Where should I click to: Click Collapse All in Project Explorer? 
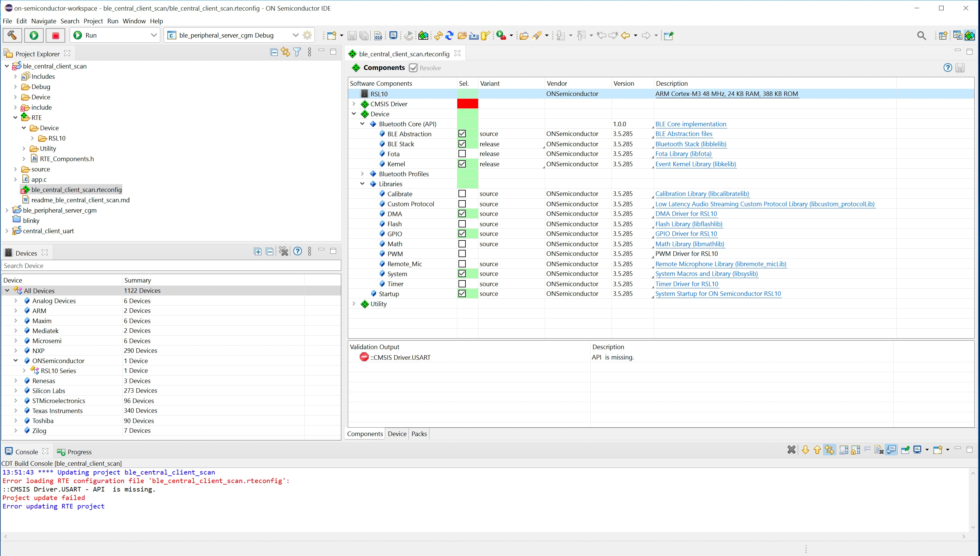tap(274, 52)
